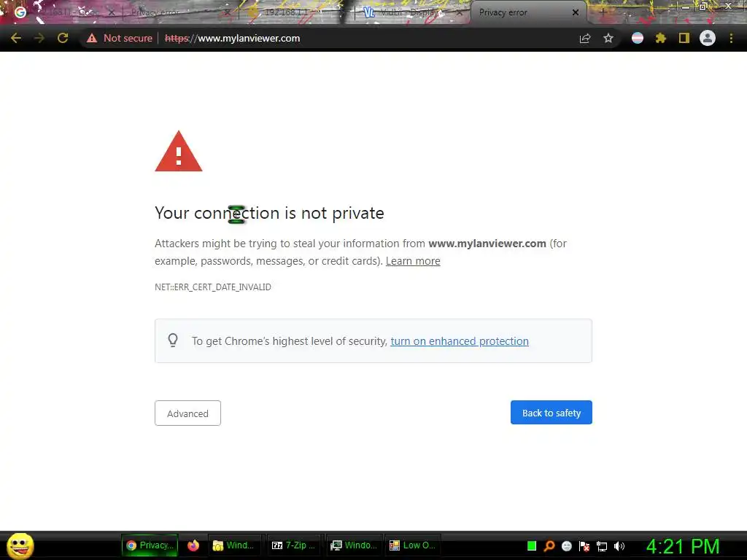Follow the Learn more link
This screenshot has height=560, width=747.
tap(413, 261)
